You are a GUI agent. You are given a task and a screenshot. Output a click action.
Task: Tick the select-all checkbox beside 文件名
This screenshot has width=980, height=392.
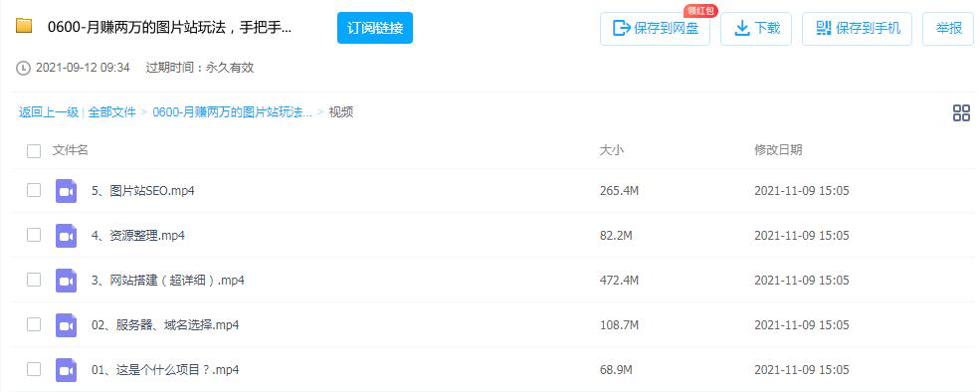34,150
